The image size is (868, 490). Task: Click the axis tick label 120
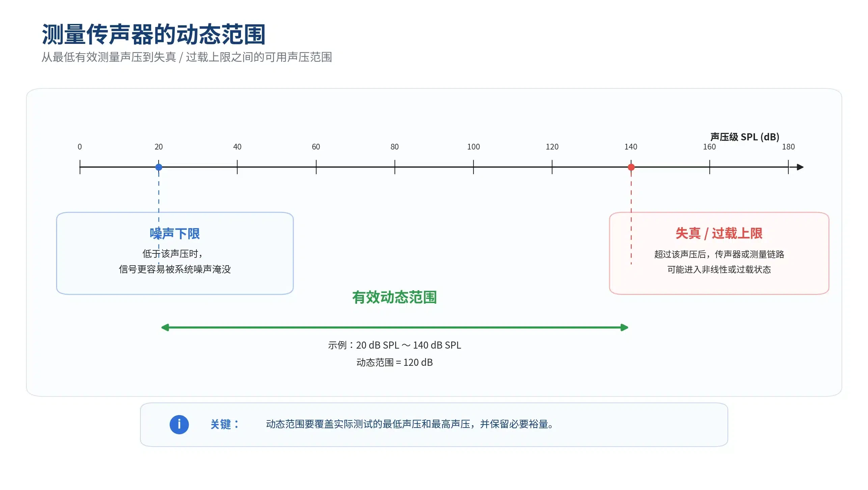(x=552, y=147)
